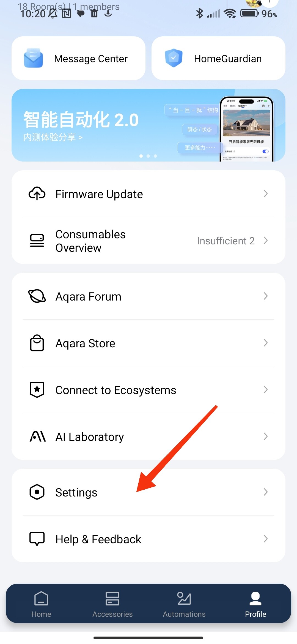Tap the Aqara Forum planet icon
This screenshot has height=644, width=297.
click(x=37, y=296)
